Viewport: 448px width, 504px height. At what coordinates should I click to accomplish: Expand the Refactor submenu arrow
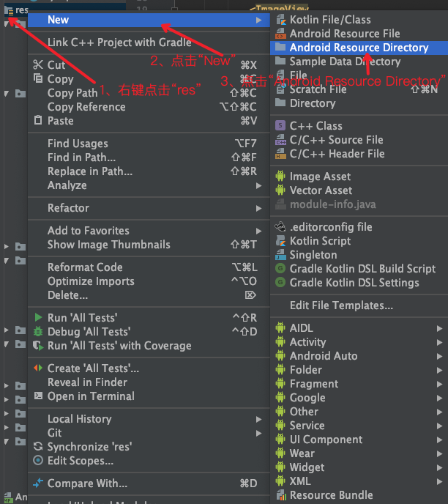click(258, 208)
